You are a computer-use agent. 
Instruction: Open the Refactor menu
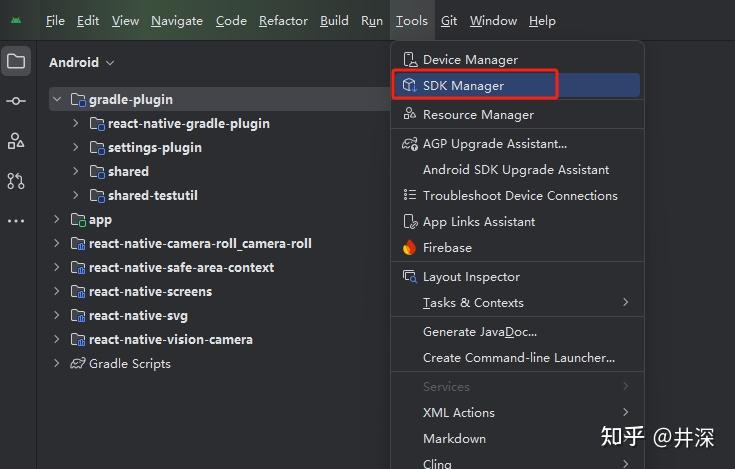pos(283,21)
